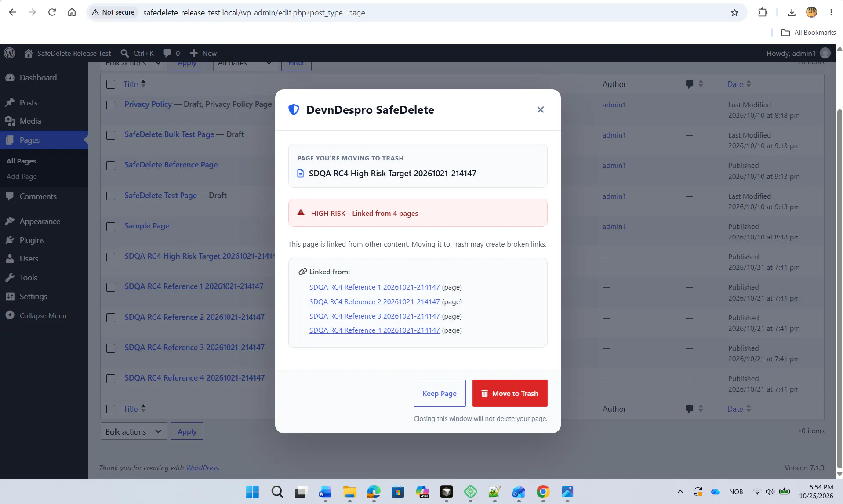The width and height of the screenshot is (843, 504).
Task: Show hidden system tray icons chevron
Action: pyautogui.click(x=680, y=492)
